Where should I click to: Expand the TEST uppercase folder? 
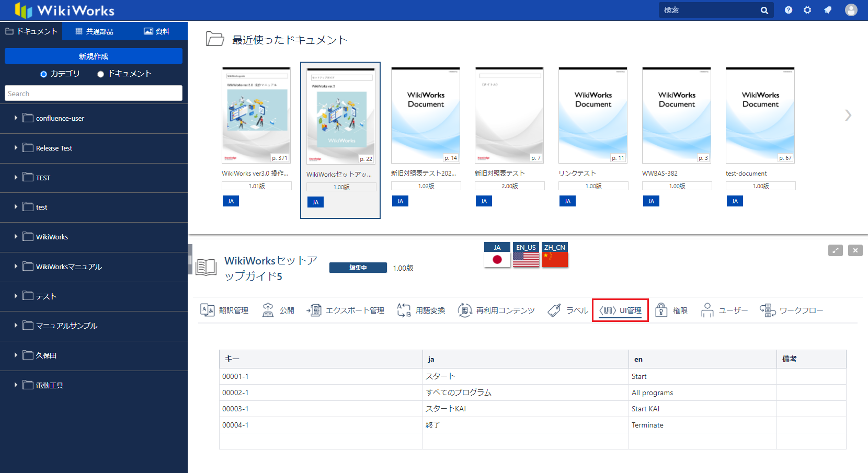coord(16,178)
